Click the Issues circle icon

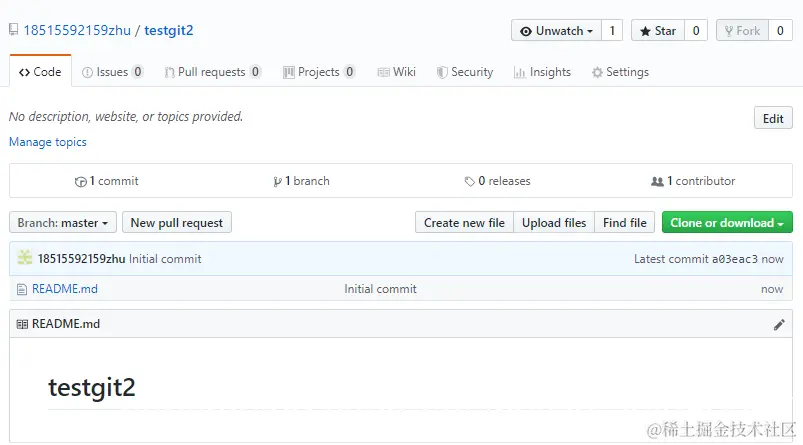(88, 73)
